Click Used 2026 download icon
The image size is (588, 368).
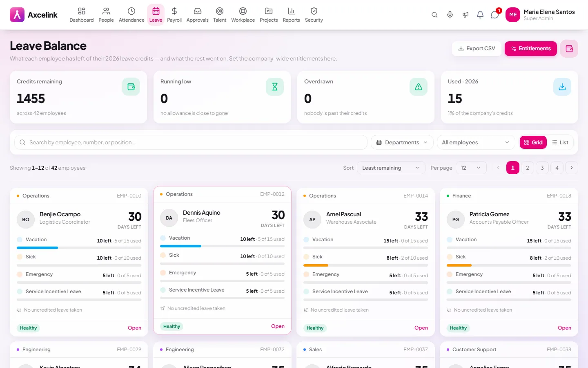pyautogui.click(x=562, y=87)
